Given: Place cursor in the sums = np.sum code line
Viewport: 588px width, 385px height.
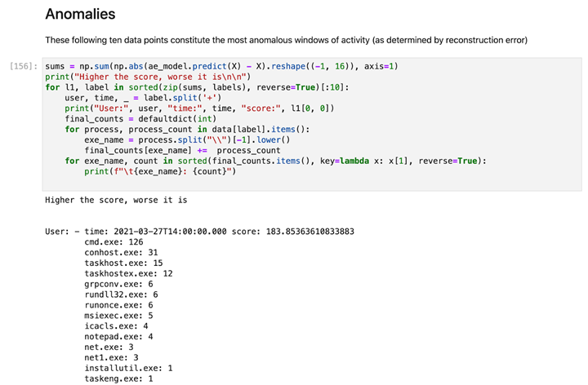Looking at the screenshot, I should [220, 65].
